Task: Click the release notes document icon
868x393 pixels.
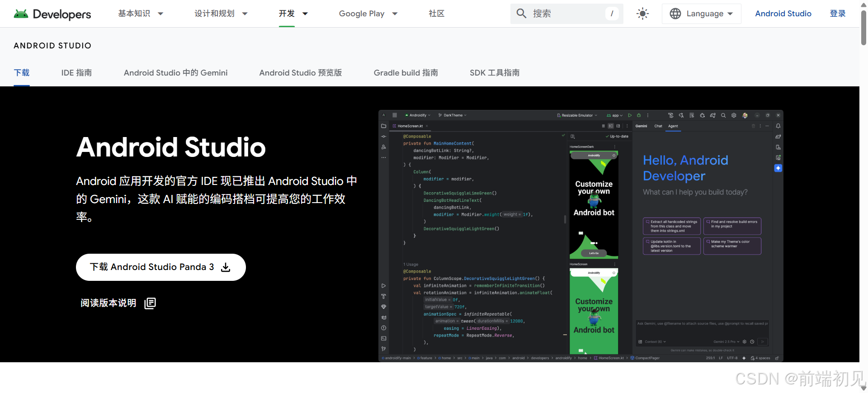Action: [x=150, y=303]
